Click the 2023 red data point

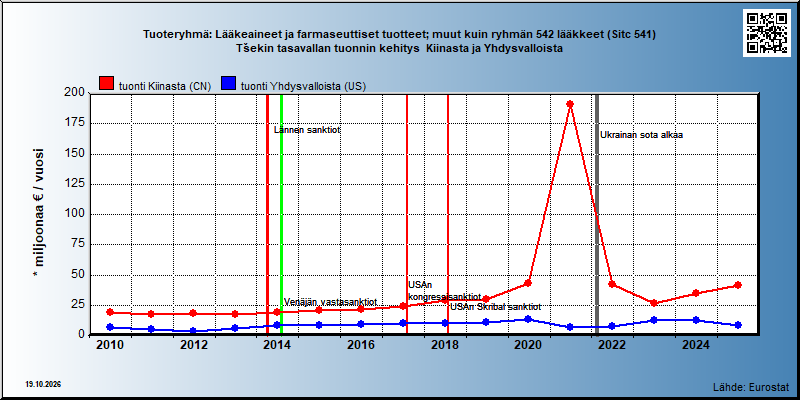click(654, 303)
